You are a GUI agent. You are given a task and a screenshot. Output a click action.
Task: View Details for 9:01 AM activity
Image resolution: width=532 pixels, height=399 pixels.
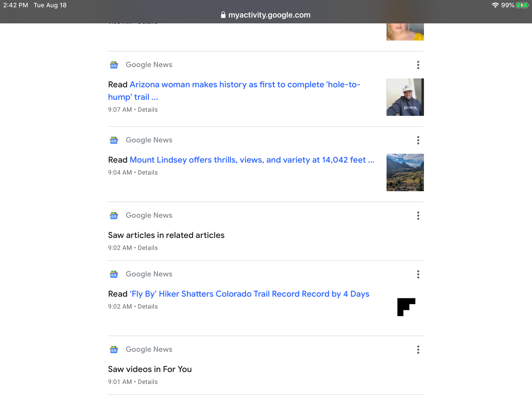tap(148, 382)
